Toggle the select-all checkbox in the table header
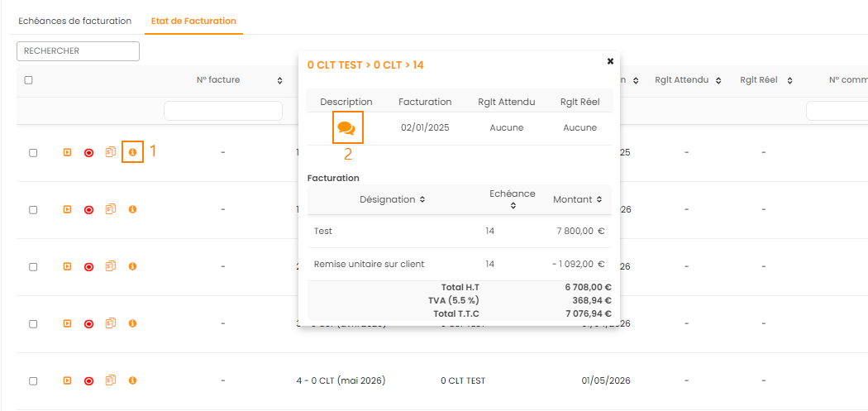Screen dimensions: 868x411 click(x=29, y=80)
